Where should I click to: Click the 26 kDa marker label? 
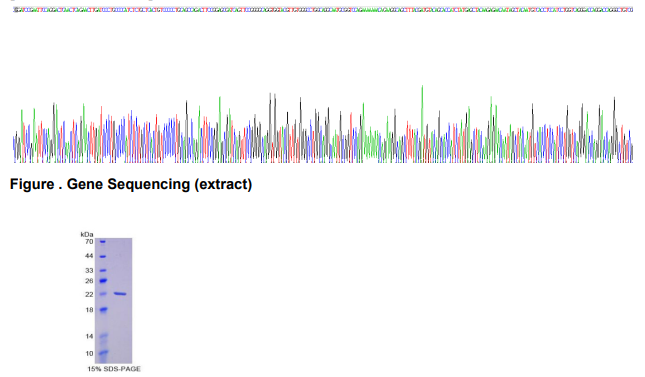(x=89, y=281)
